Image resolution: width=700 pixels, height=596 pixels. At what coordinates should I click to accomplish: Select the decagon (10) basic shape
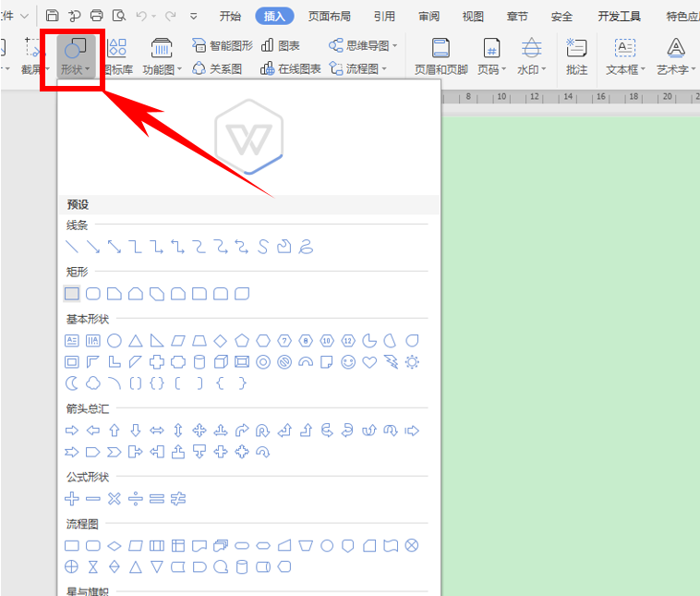[x=327, y=341]
